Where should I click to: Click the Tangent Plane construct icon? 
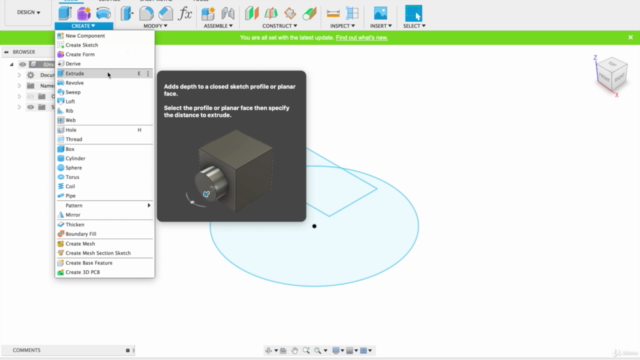[290, 13]
